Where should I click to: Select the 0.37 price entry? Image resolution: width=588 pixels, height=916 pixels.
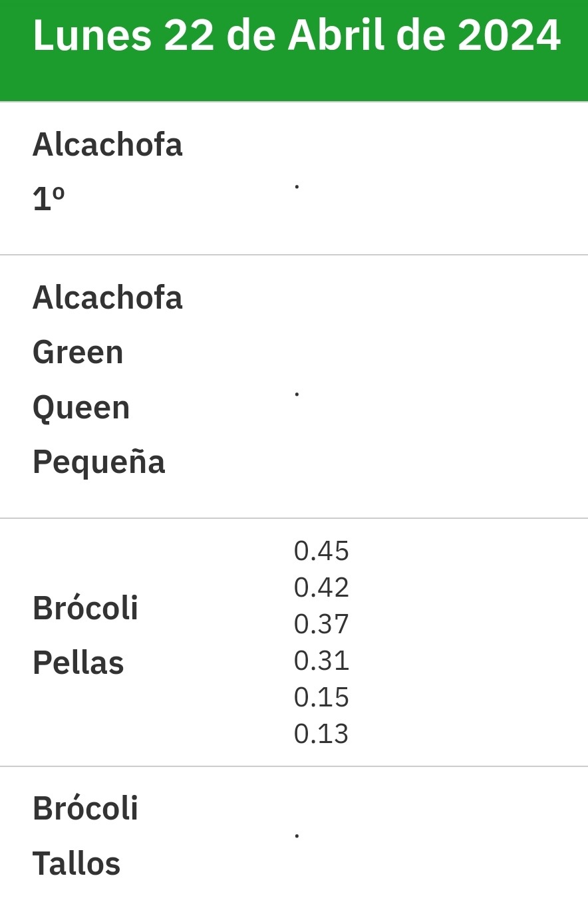[321, 624]
